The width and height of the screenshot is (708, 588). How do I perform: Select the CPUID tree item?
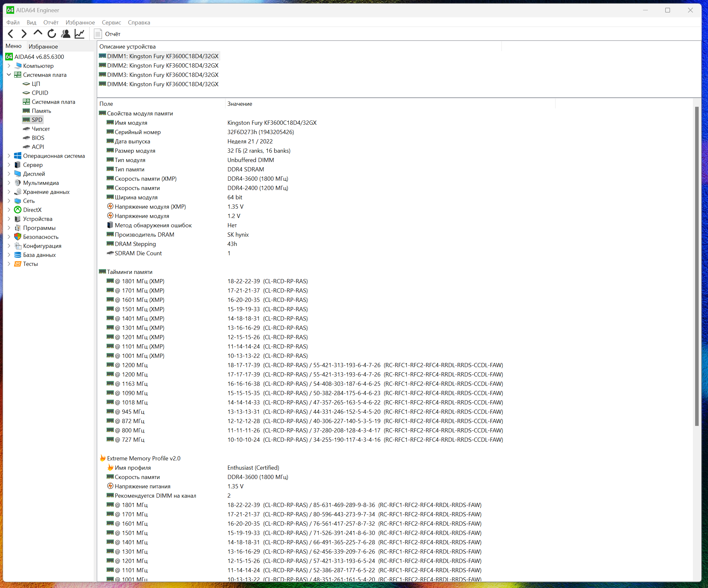[40, 93]
